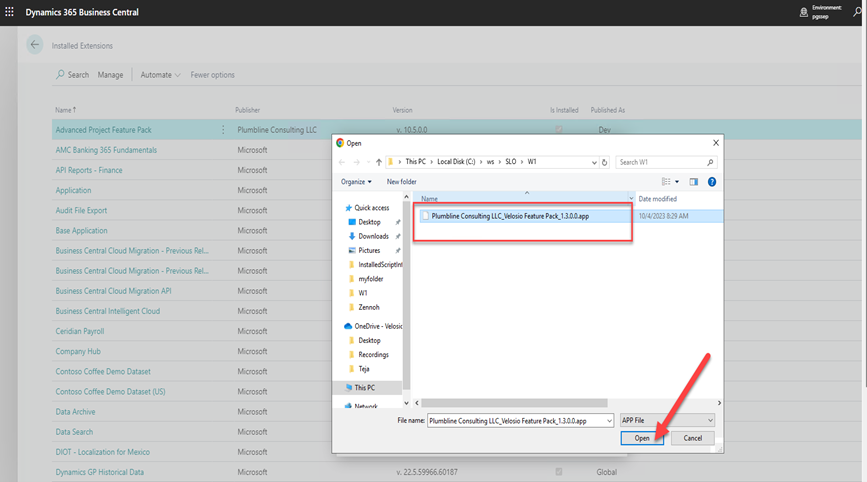Click the Open button
Image resolution: width=867 pixels, height=482 pixels.
642,438
